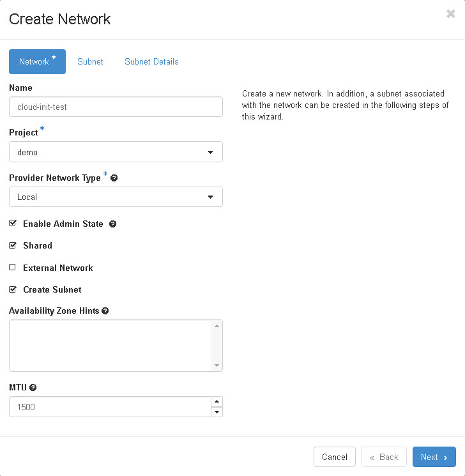Proceed with the Next button
Image resolution: width=465 pixels, height=476 pixels.
(434, 457)
